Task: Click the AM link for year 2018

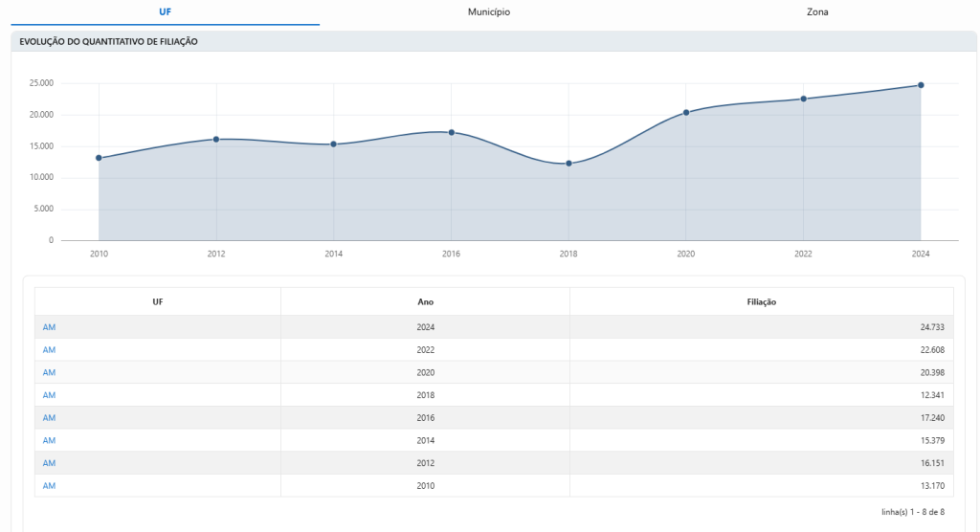Action: coord(50,395)
